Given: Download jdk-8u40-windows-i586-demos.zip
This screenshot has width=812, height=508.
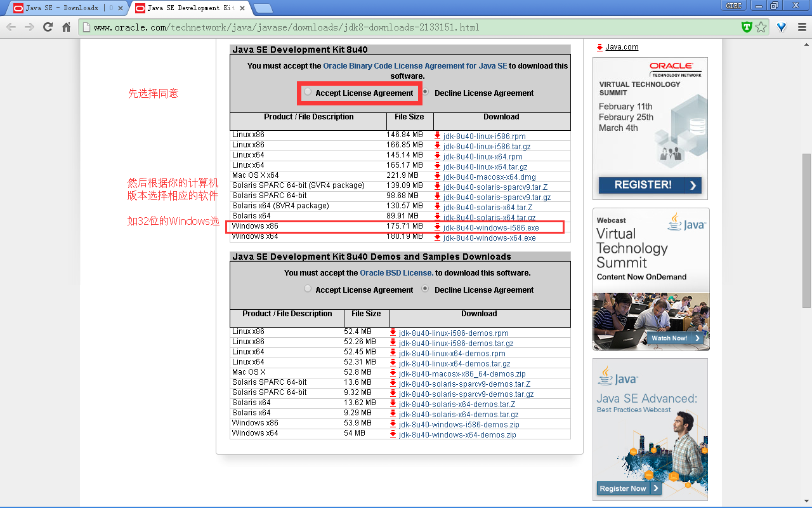Looking at the screenshot, I should pyautogui.click(x=459, y=425).
